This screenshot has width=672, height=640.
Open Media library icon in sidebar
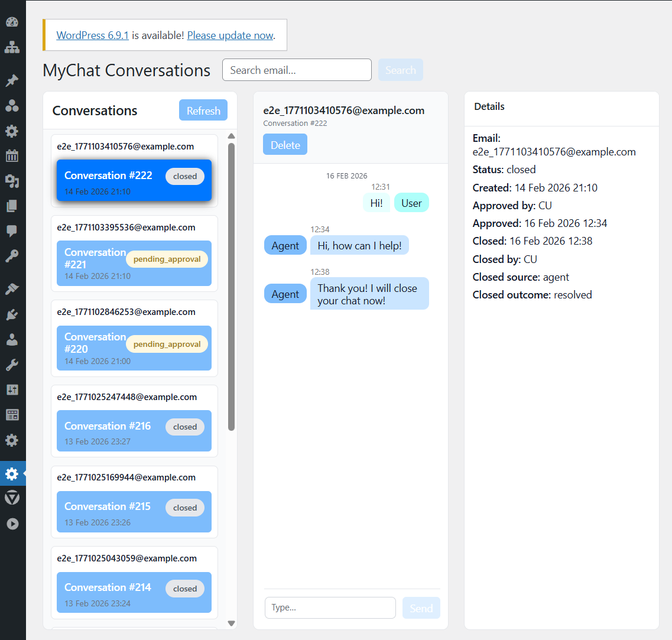[x=12, y=181]
